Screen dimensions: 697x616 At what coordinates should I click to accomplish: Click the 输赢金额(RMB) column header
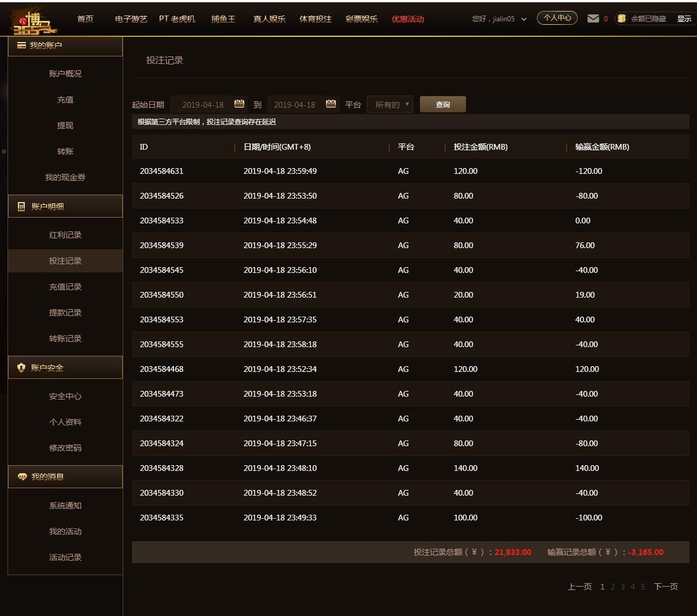coord(602,147)
